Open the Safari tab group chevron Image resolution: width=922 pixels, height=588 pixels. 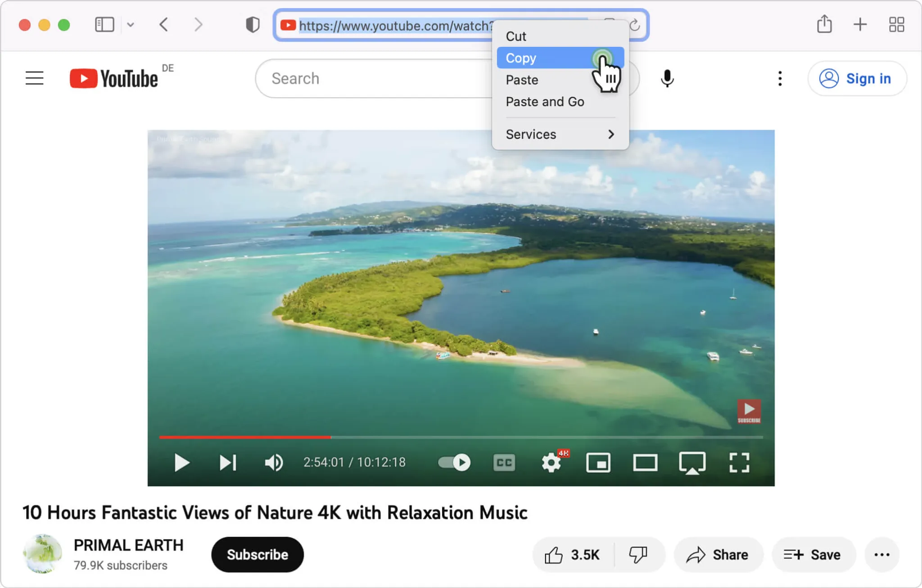[131, 25]
